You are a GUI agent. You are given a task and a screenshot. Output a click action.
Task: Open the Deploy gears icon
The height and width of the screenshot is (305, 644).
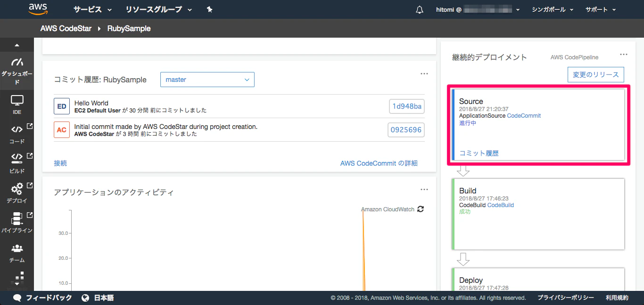click(x=17, y=189)
